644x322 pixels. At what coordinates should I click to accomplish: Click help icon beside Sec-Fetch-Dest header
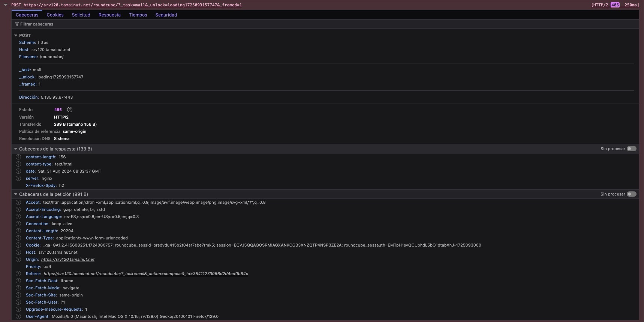point(18,281)
